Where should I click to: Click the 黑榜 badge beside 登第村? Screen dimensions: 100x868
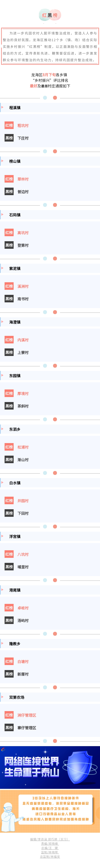click(9, 245)
